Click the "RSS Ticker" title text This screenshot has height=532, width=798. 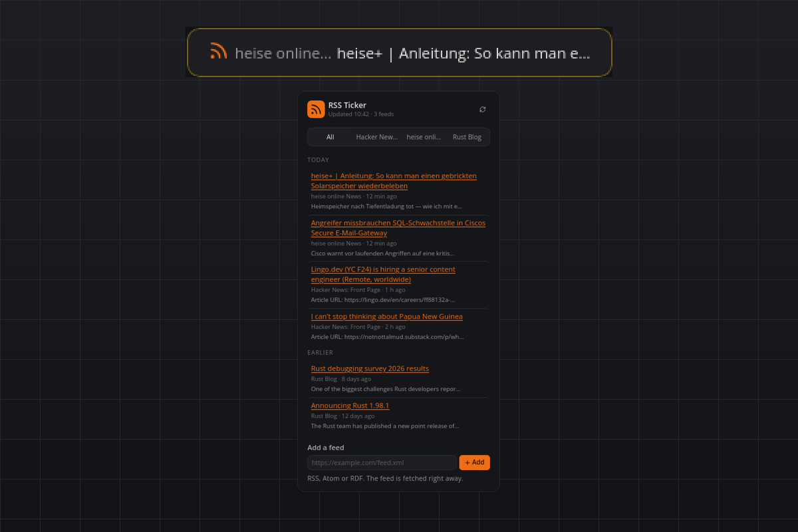(347, 105)
